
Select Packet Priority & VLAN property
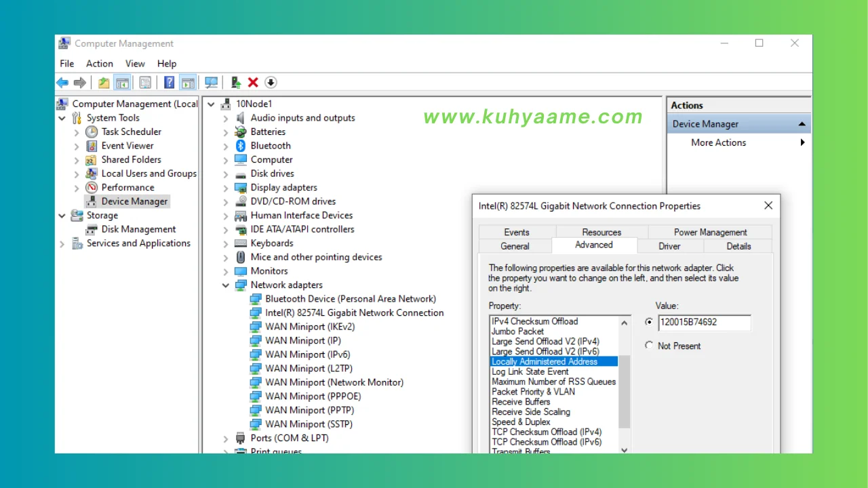click(x=533, y=392)
